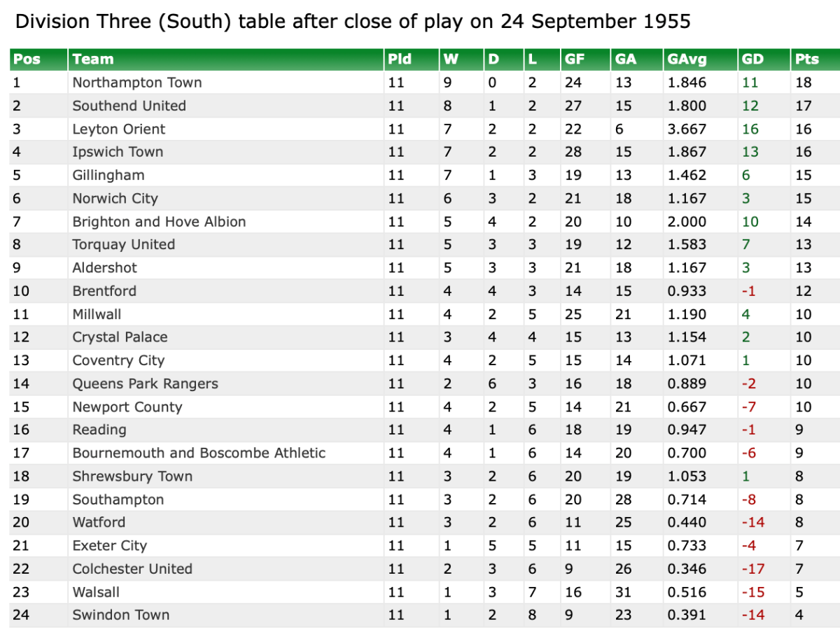Click the Pts column header
Viewport: 840px width, 629px height.
tap(806, 59)
